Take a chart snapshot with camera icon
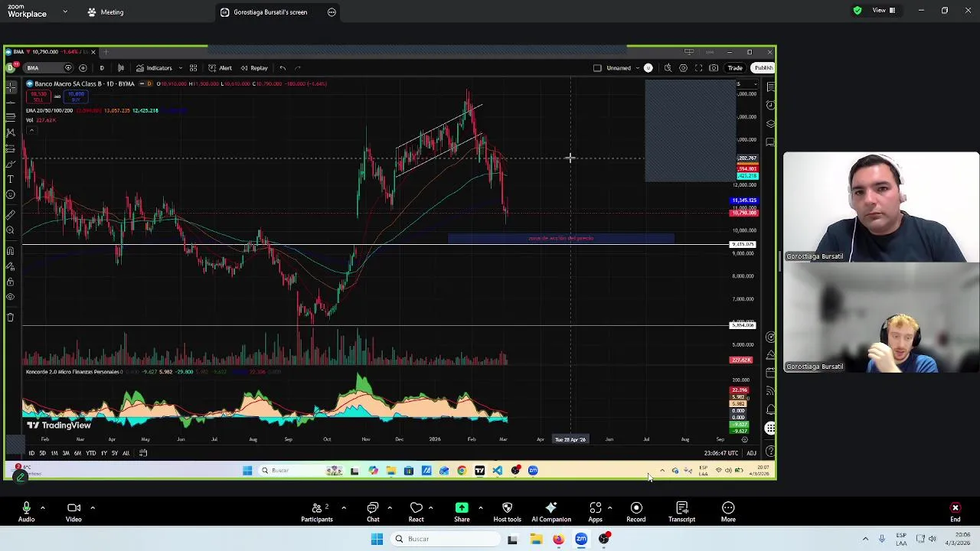The width and height of the screenshot is (980, 551). [x=714, y=68]
